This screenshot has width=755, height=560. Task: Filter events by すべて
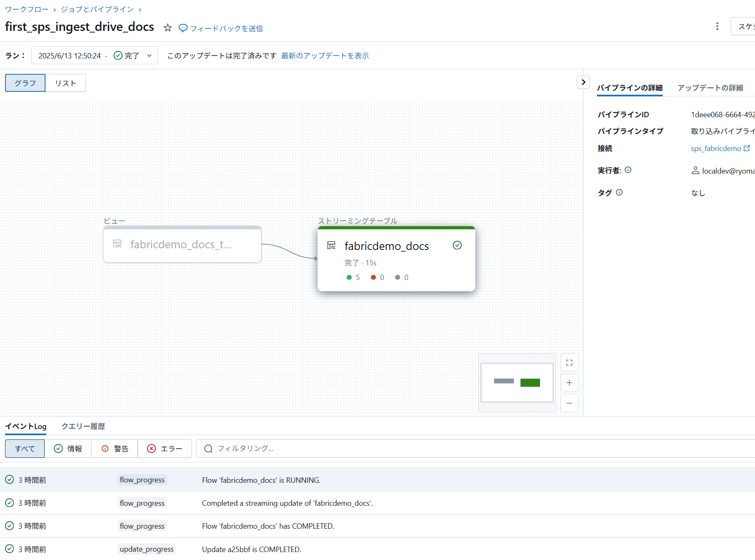[25, 449]
